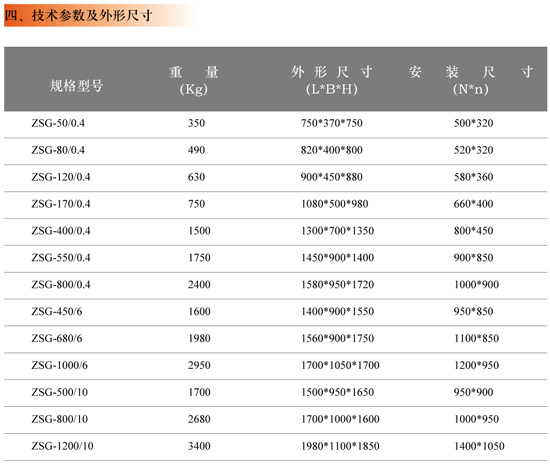
Task: Click the ZSG-800/10 model cell
Action: coord(60,419)
